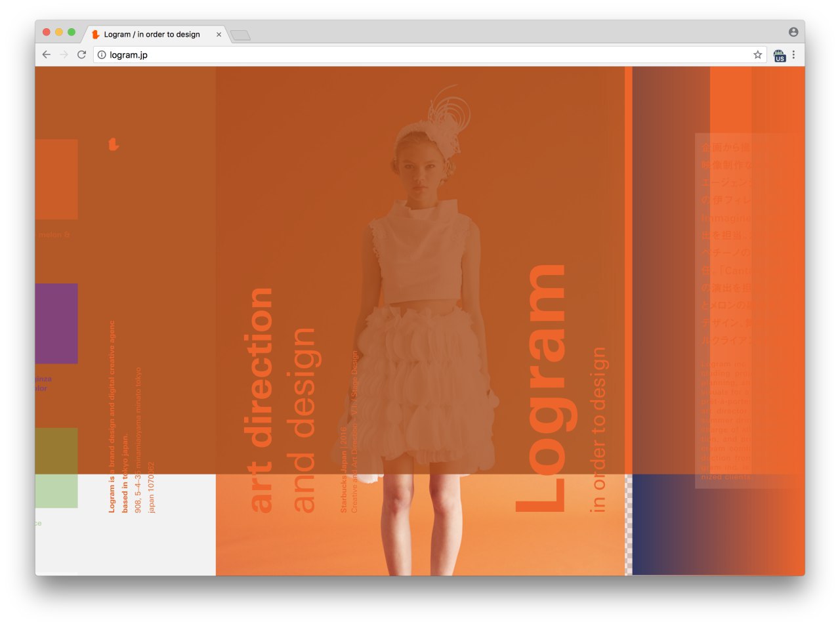Click the 'japan 1070062' postal code text

152,487
